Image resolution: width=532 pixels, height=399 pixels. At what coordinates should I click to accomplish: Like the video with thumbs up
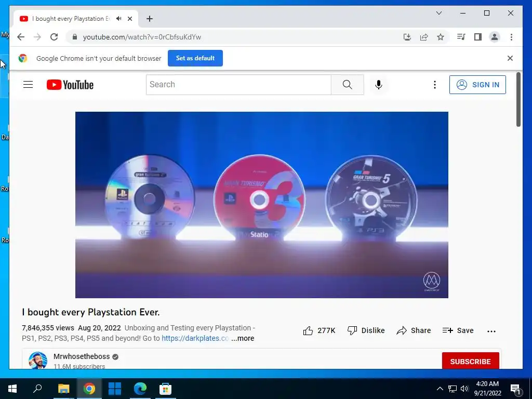[x=319, y=330]
